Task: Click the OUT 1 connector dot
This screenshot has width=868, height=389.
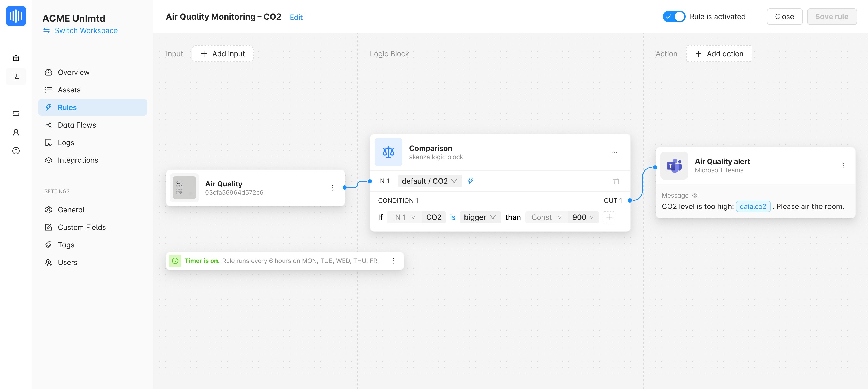Action: (x=630, y=200)
